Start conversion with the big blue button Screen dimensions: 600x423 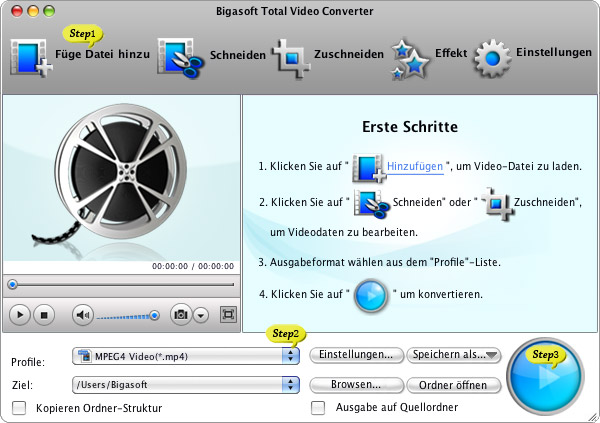[545, 376]
